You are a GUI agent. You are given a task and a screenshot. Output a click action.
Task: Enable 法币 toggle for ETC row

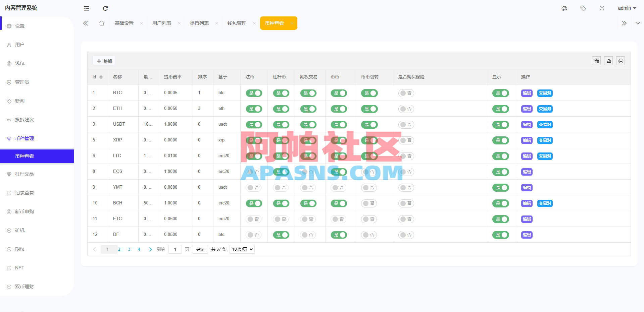[x=254, y=219]
